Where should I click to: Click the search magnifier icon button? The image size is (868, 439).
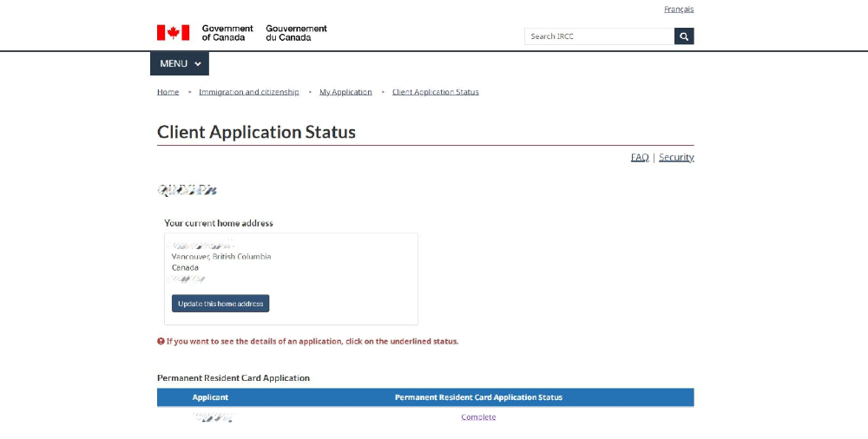[x=684, y=36]
